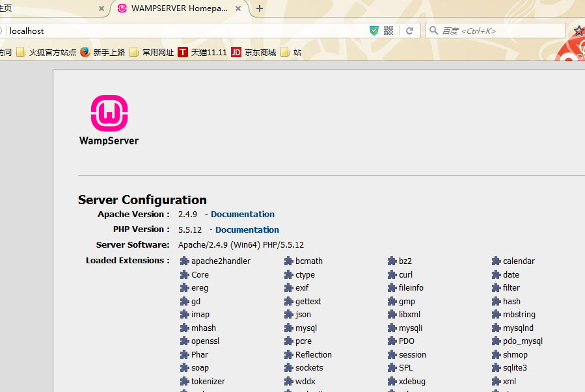Click the puzzle icon next to curl
Viewport: 585px width, 392px height.
[x=392, y=274]
